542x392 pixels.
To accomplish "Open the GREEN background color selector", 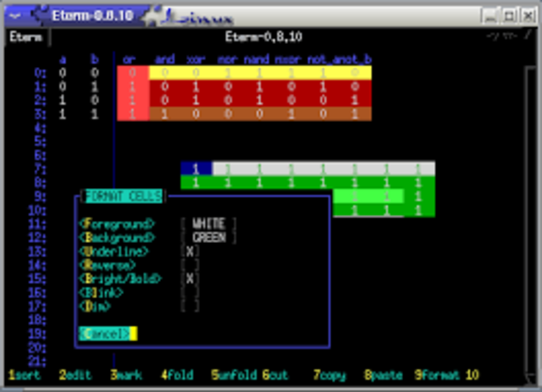I will [209, 238].
